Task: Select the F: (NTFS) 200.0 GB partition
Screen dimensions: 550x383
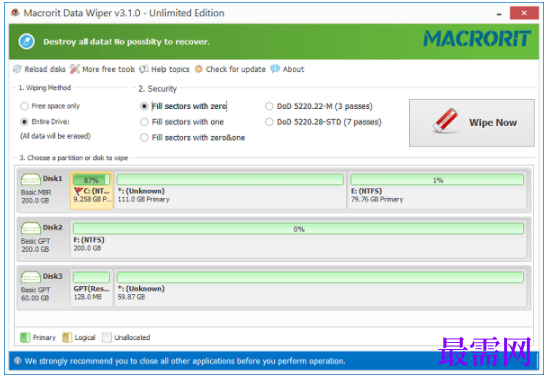Action: [x=299, y=239]
